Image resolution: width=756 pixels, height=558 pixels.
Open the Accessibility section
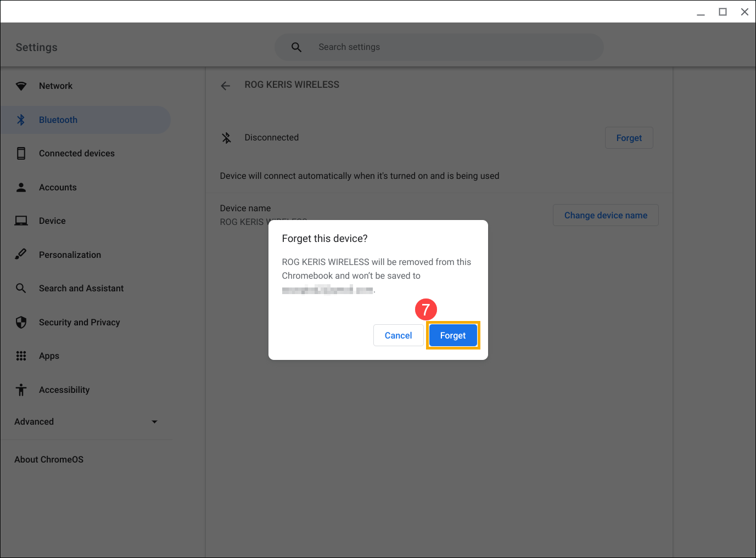pos(86,390)
